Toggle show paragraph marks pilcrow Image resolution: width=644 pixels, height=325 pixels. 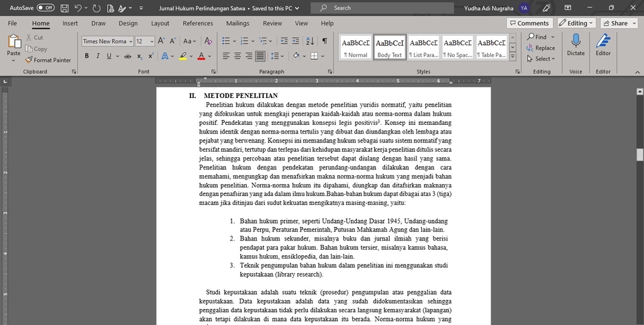[325, 41]
